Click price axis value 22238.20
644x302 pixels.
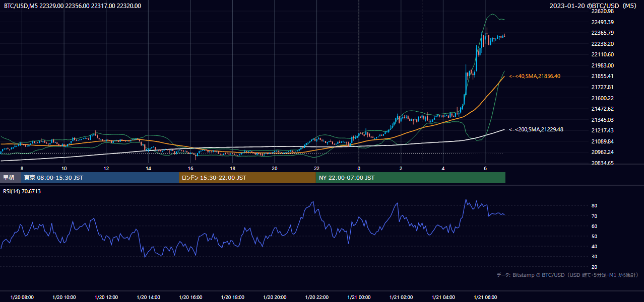(x=602, y=44)
